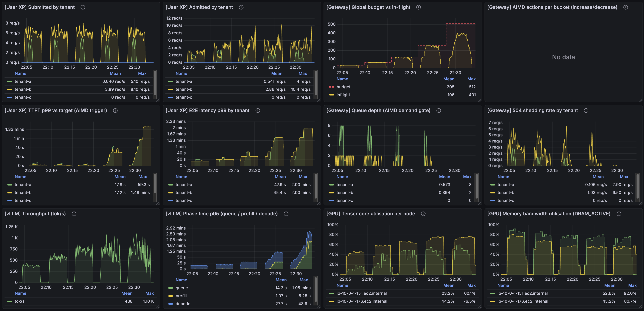Sort Global budget legend by Name
Screen dimensions: 644x311
342,79
